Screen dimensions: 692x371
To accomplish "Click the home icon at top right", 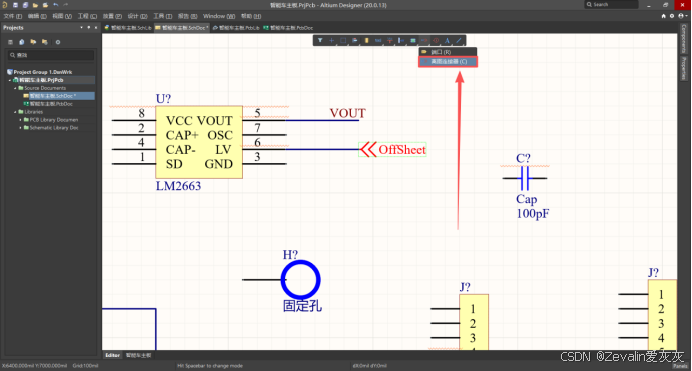I will pos(663,16).
